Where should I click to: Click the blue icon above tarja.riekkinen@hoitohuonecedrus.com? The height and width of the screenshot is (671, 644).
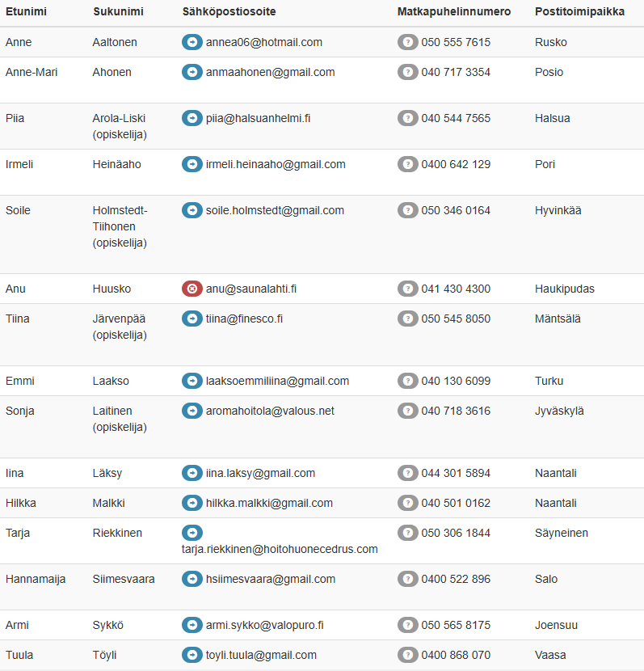pos(192,533)
